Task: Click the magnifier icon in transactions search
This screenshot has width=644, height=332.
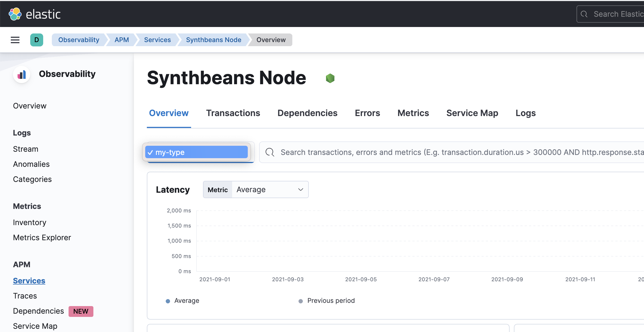Action: point(270,152)
